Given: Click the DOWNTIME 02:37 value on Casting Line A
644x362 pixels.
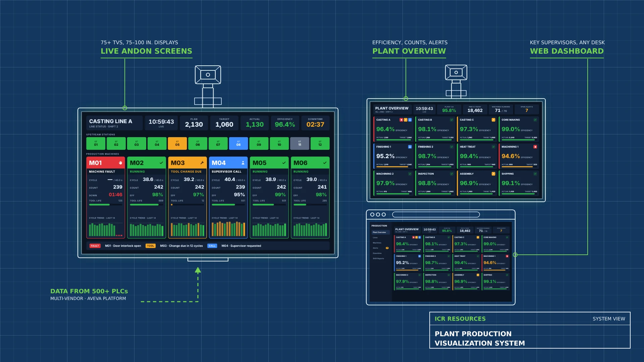Looking at the screenshot, I should click(x=315, y=124).
